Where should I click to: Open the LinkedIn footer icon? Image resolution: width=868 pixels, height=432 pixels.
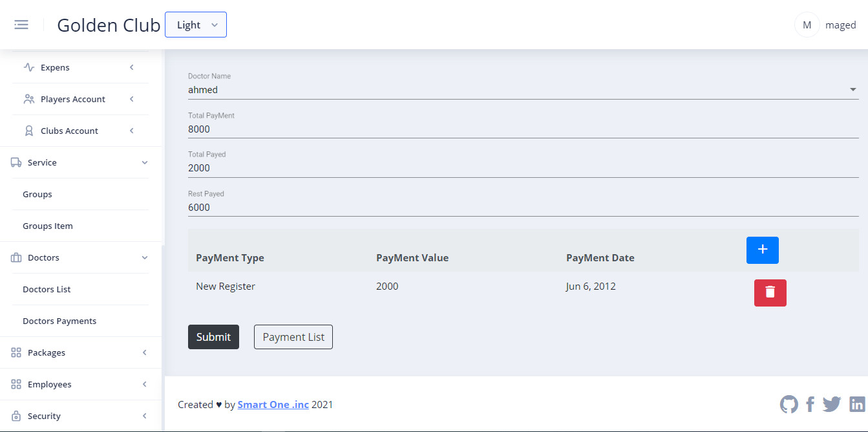pos(857,404)
